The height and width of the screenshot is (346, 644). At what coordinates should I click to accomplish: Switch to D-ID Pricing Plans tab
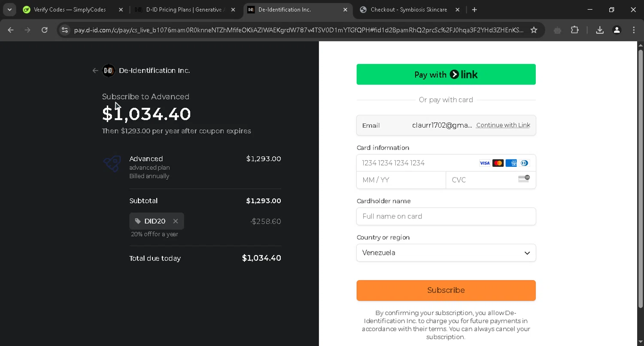(x=185, y=9)
